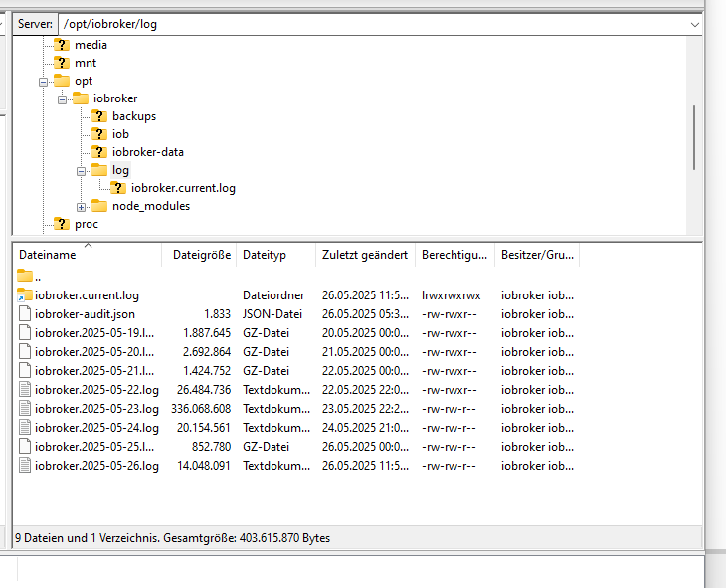The height and width of the screenshot is (588, 726).
Task: Click the opt folder icon in the tree
Action: (x=61, y=81)
